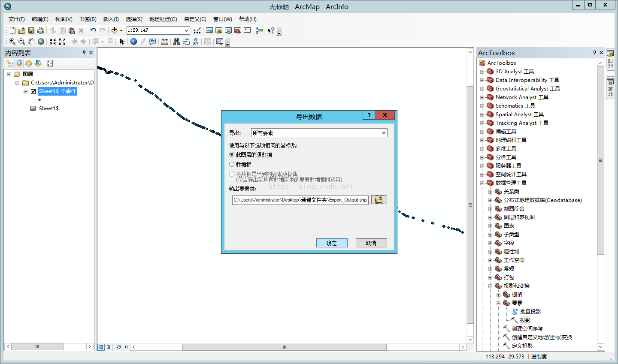The image size is (618, 364).
Task: Open the Editor toolbar icon beside the scale box
Action: [197, 30]
